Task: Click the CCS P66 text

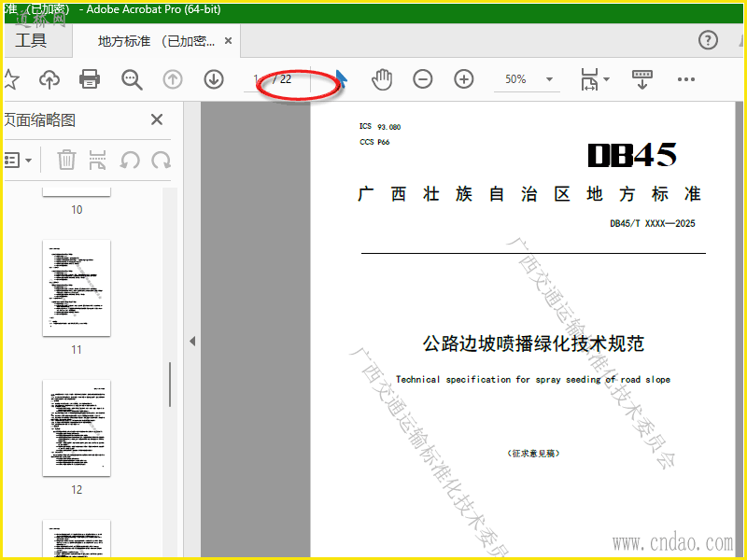Action: pyautogui.click(x=374, y=142)
